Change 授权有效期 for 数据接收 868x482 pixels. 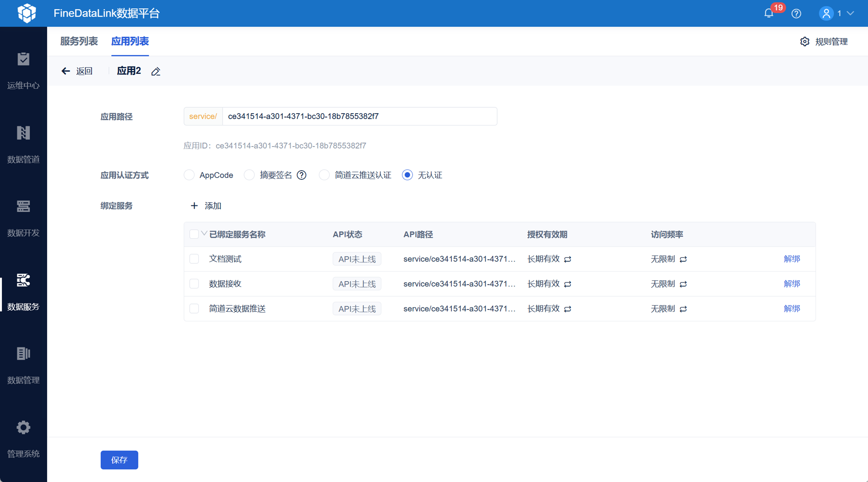click(568, 284)
